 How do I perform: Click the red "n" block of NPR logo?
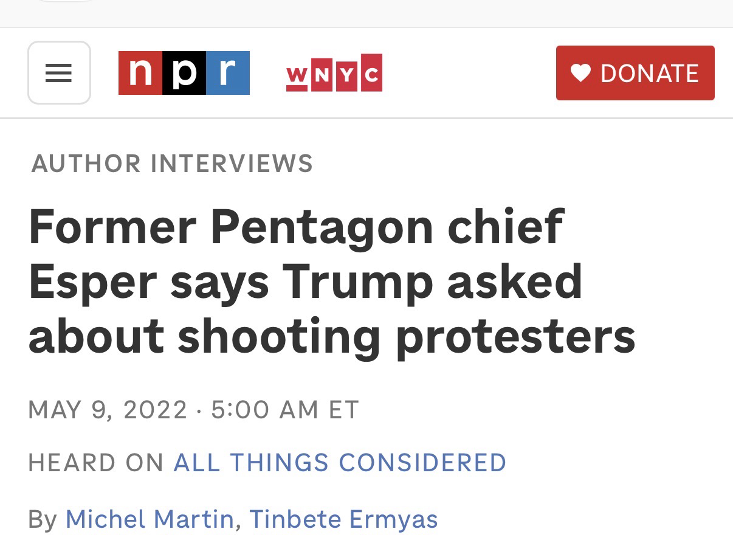tap(140, 73)
